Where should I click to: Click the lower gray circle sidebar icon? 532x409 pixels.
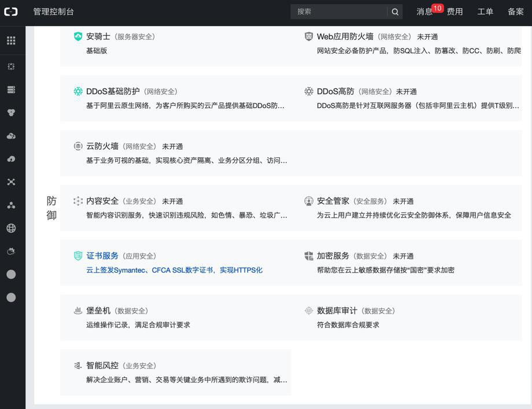[x=11, y=297]
